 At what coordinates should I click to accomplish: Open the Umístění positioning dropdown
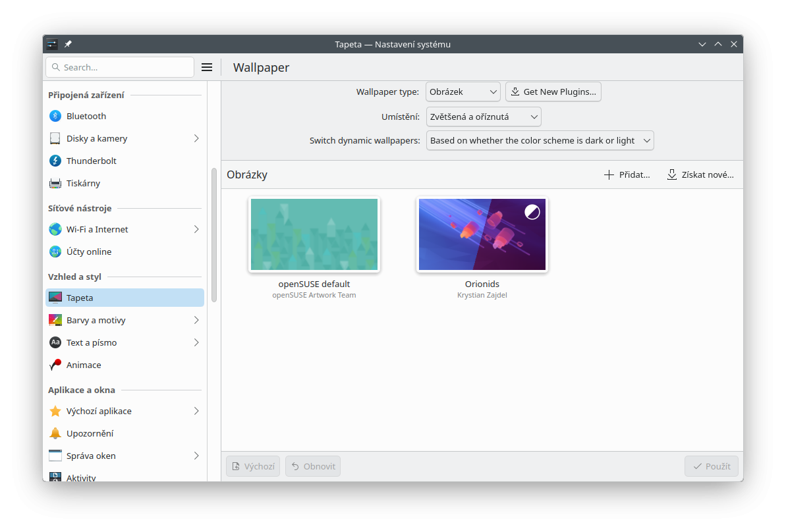pyautogui.click(x=484, y=117)
